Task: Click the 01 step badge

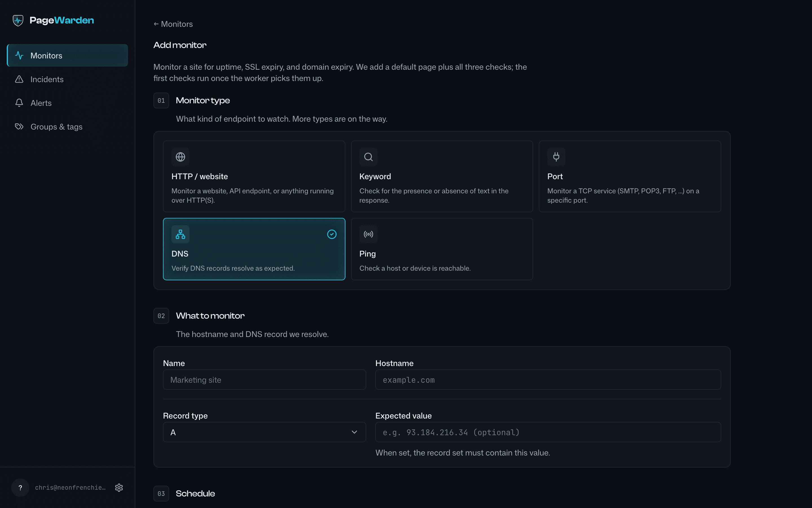Action: tap(161, 100)
